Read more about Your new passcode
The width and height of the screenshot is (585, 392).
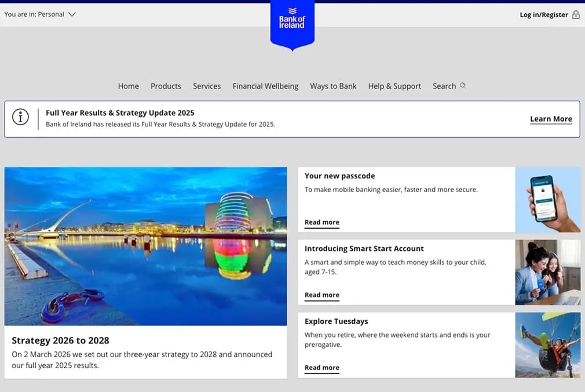pyautogui.click(x=322, y=222)
